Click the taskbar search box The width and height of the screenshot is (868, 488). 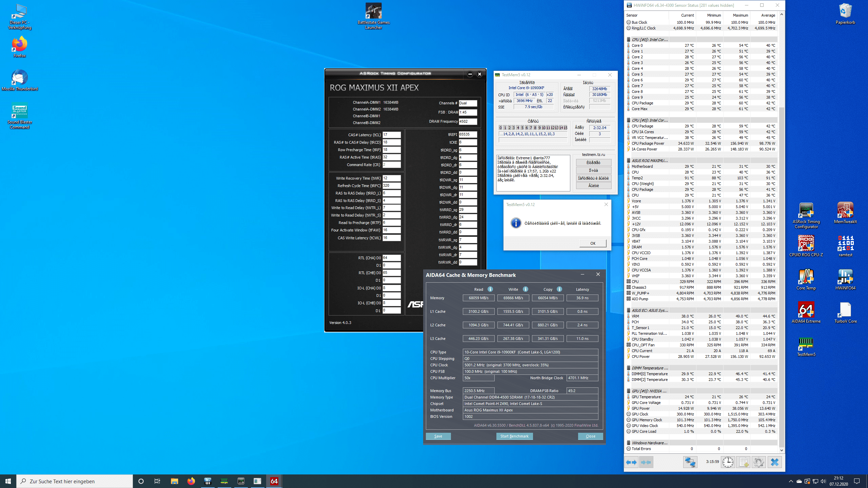click(x=75, y=481)
